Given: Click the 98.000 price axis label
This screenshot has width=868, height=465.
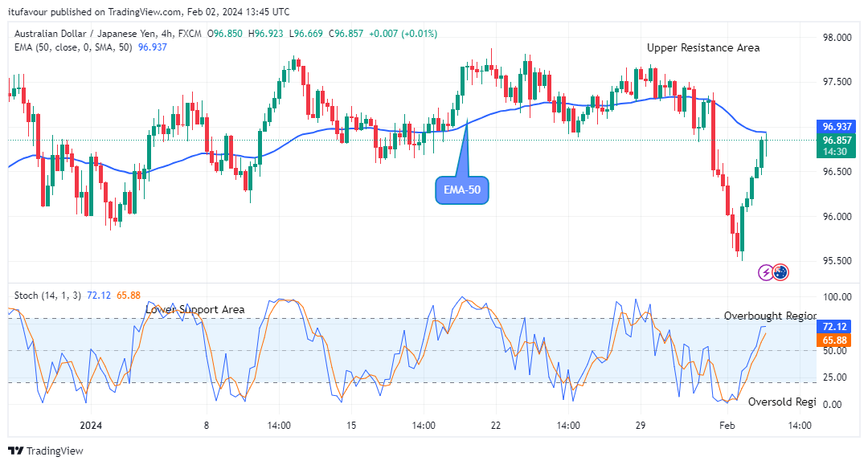Looking at the screenshot, I should coord(837,38).
